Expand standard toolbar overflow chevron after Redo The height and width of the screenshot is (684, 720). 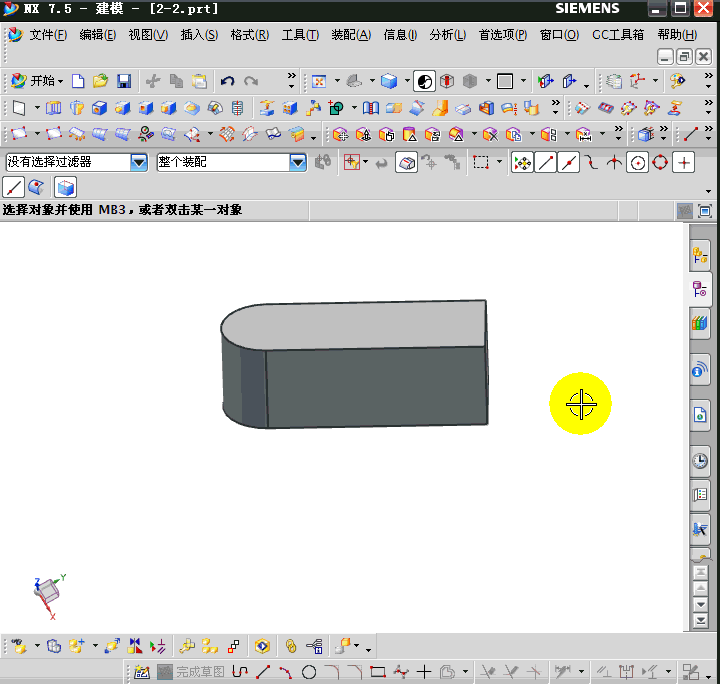[x=292, y=81]
